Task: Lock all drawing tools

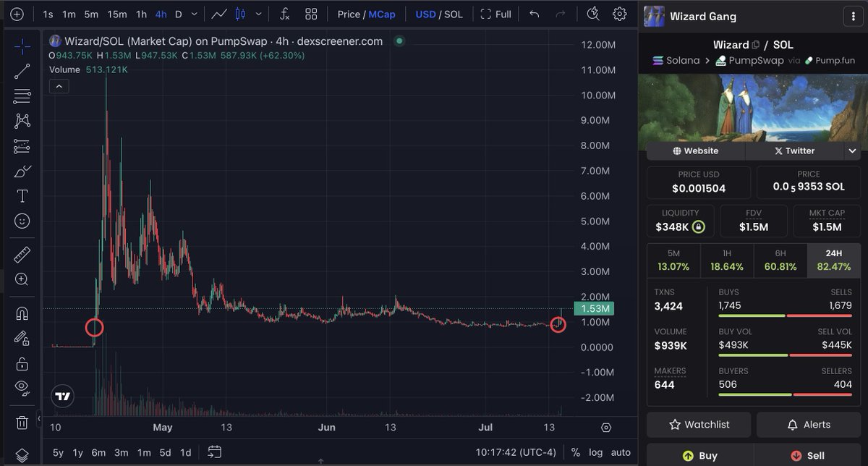Action: click(x=22, y=363)
